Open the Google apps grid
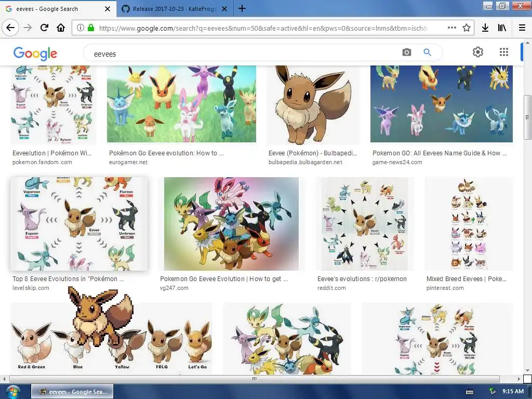The image size is (532, 399). 504,52
